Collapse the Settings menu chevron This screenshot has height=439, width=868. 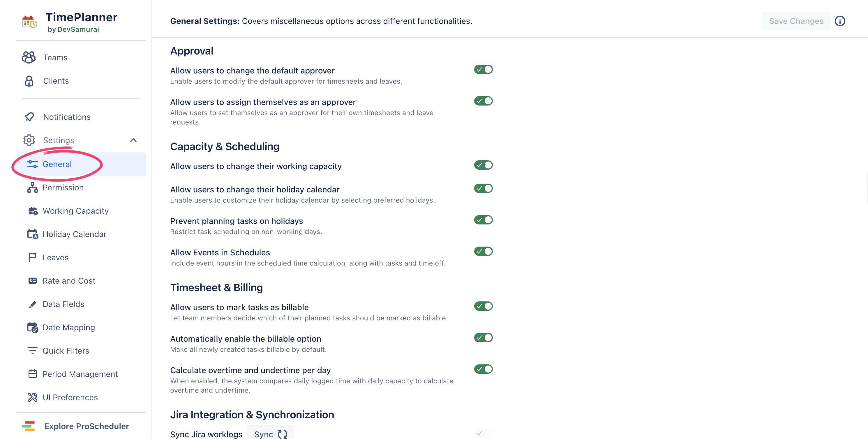133,140
